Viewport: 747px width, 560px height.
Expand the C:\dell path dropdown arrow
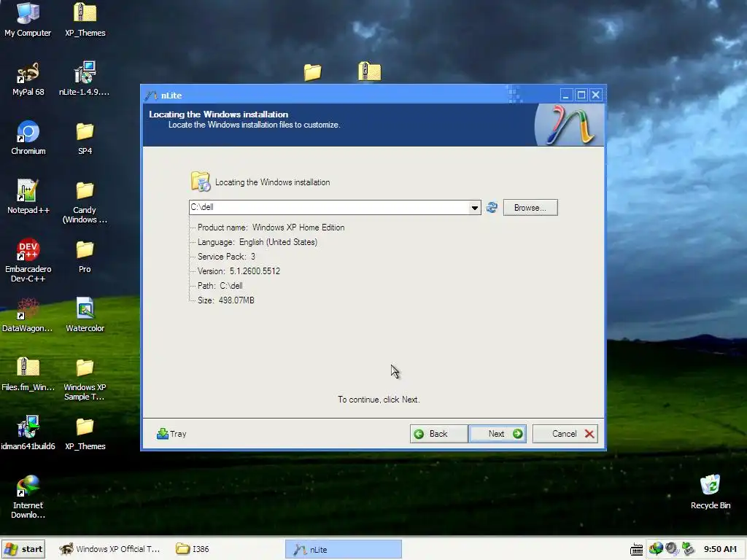coord(474,208)
